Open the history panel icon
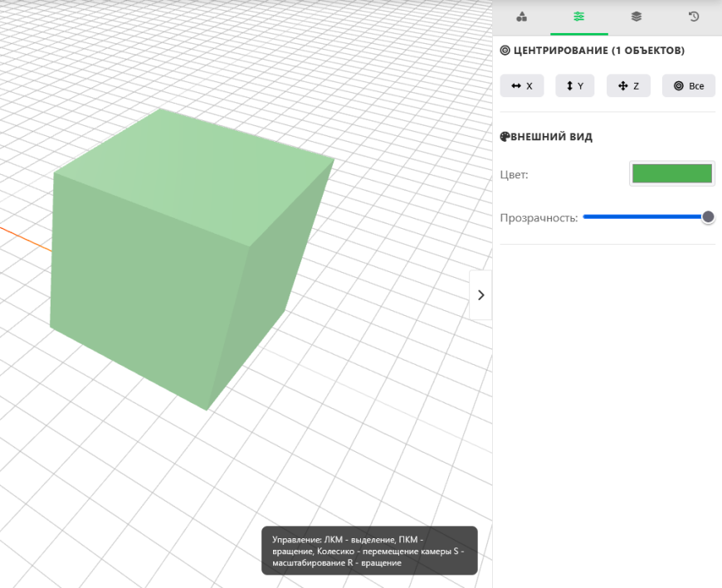Image resolution: width=722 pixels, height=588 pixels. 693,17
